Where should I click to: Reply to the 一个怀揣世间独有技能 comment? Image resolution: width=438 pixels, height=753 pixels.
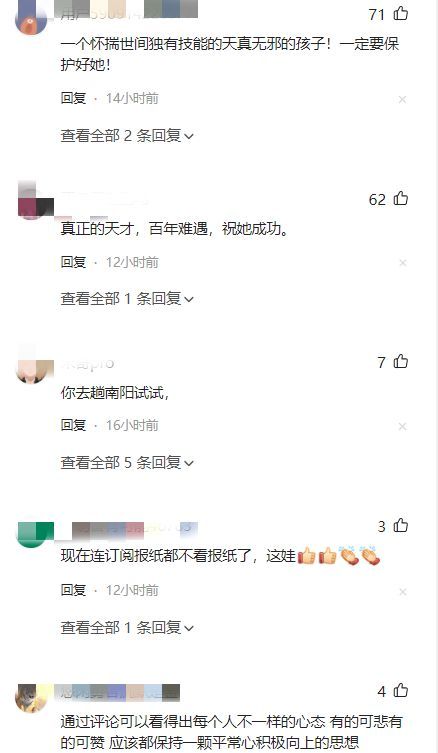(x=73, y=98)
